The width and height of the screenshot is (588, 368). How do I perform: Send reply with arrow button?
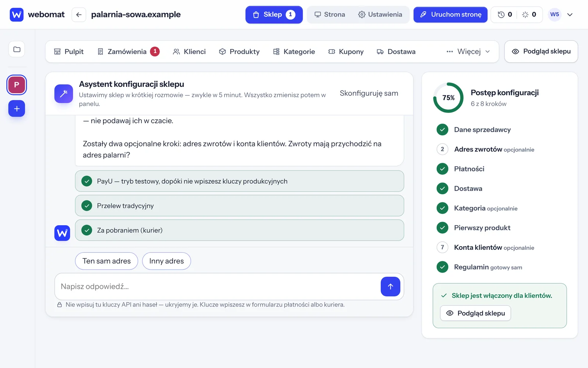click(x=390, y=287)
